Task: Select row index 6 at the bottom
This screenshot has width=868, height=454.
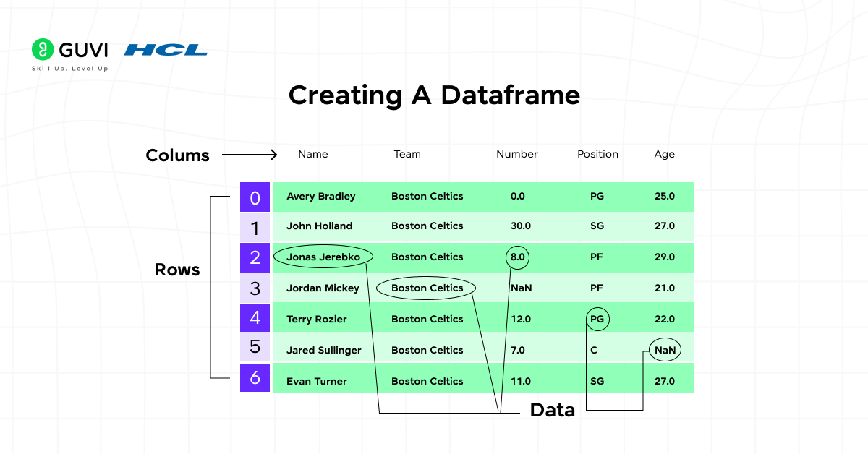Action: coord(255,379)
